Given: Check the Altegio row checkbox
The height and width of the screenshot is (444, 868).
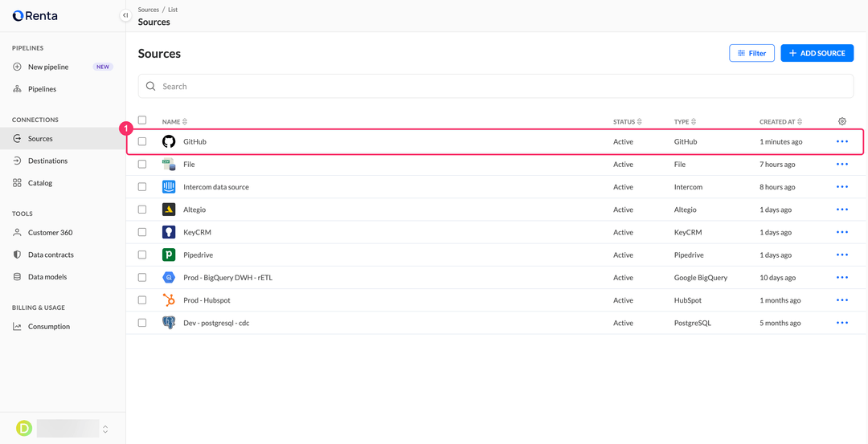Looking at the screenshot, I should pyautogui.click(x=142, y=210).
